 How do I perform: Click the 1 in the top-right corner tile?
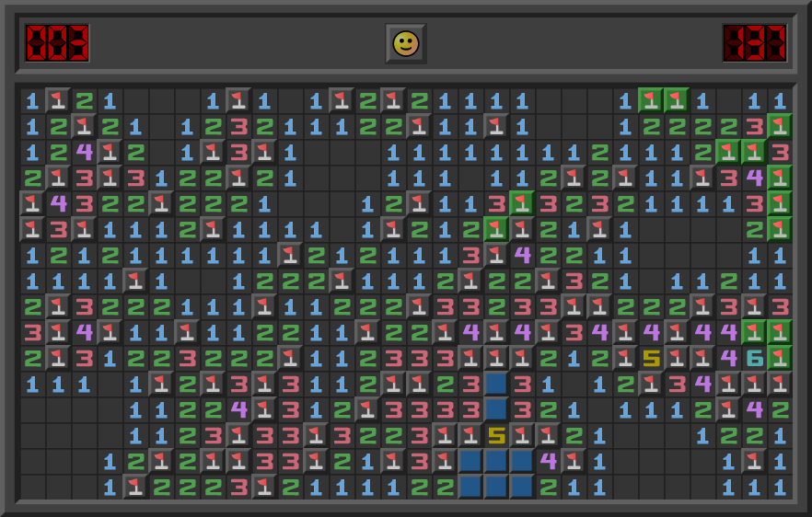(780, 100)
